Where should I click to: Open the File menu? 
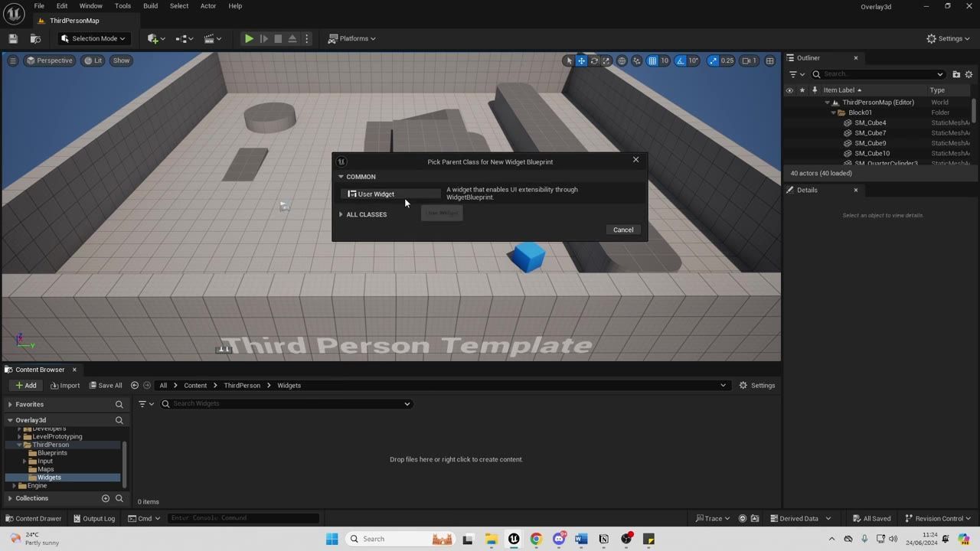(39, 6)
